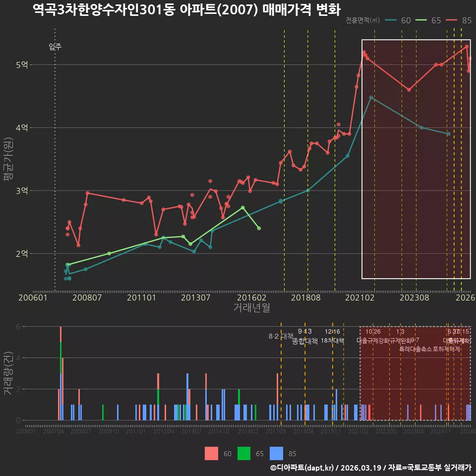Viewport: 476px width, 476px height.
Task: Click '201410' on the volume chart x-axis
Action: 219,431
